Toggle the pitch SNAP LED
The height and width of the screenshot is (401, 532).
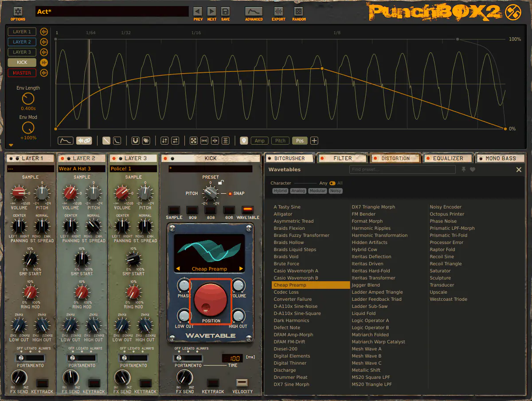pos(230,194)
